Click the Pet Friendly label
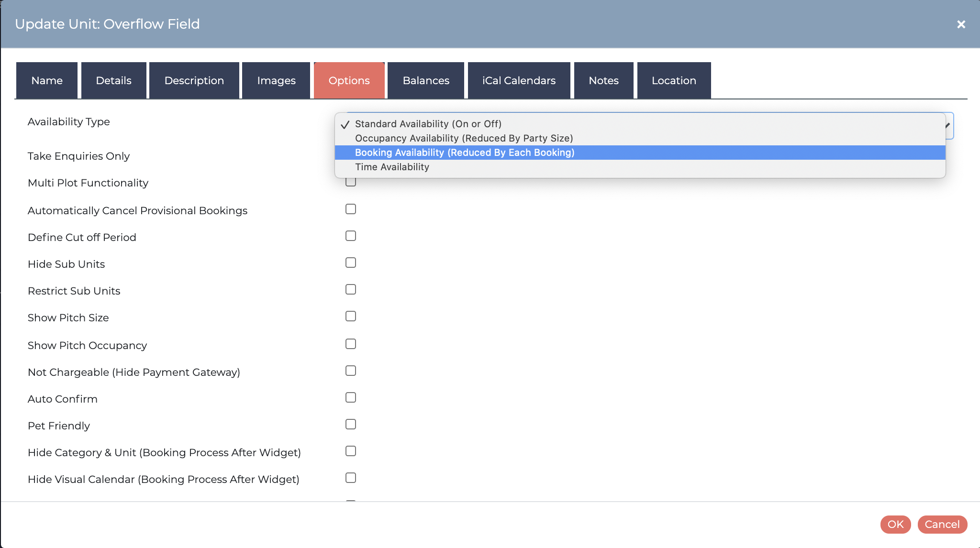The height and width of the screenshot is (548, 980). coord(59,426)
